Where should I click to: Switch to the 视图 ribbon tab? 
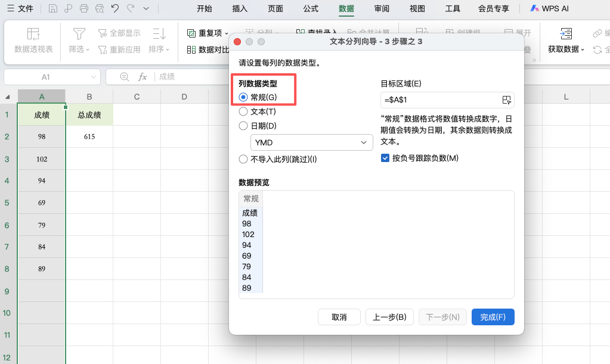417,8
